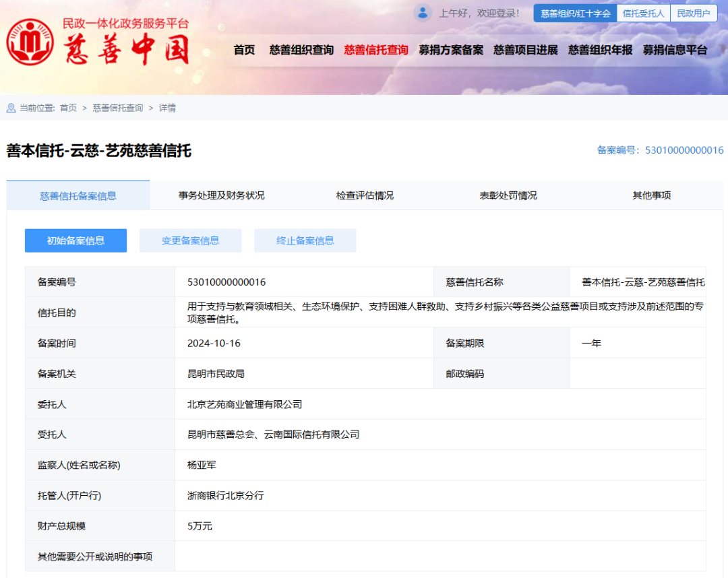Click the 信托目的 label cell
The height and width of the screenshot is (578, 728).
coord(100,313)
